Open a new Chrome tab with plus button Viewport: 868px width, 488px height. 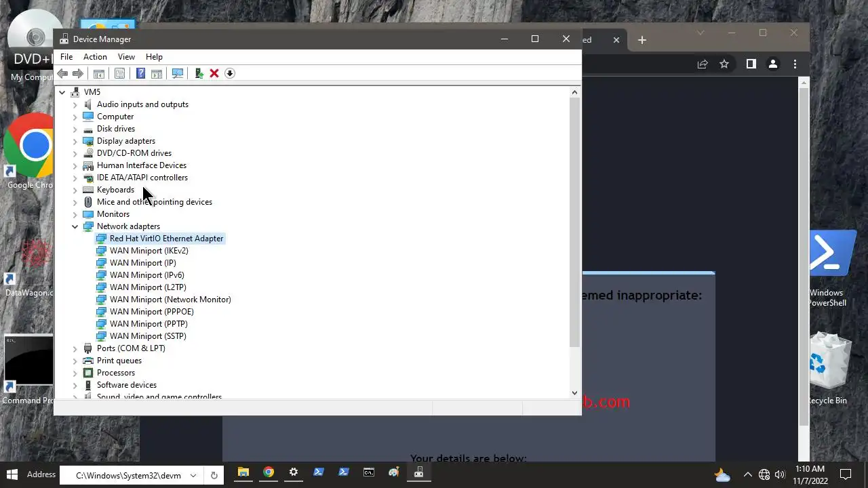[x=642, y=40]
